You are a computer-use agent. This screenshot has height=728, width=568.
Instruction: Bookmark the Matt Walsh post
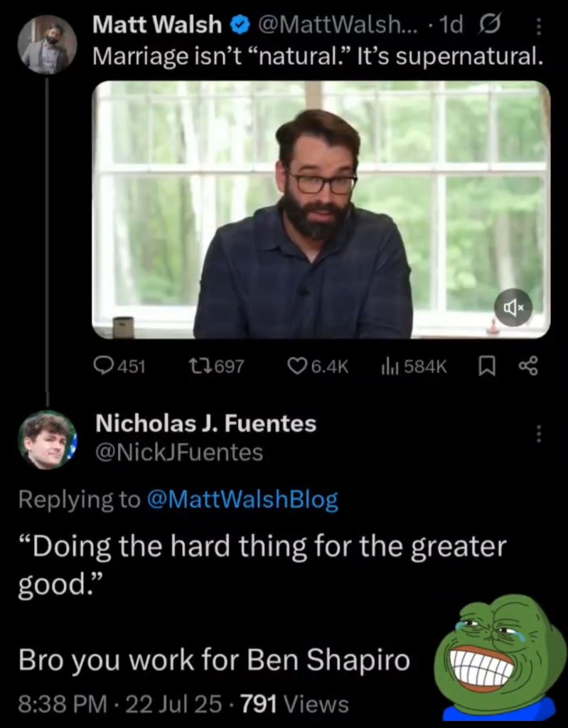pyautogui.click(x=487, y=366)
